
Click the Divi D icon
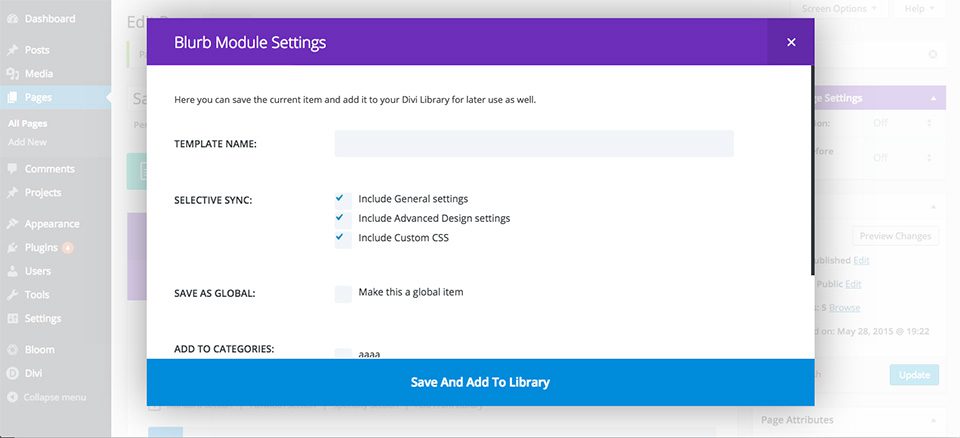12,374
